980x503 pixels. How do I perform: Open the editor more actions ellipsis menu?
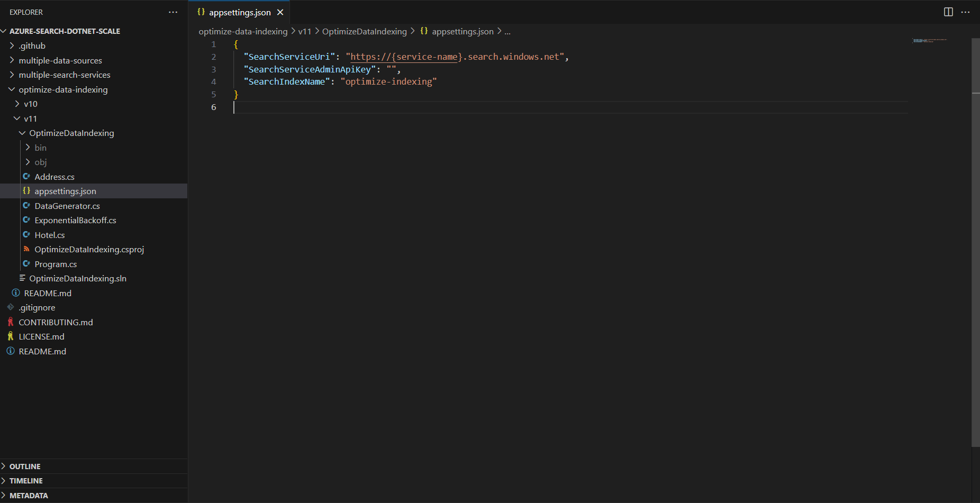(966, 12)
